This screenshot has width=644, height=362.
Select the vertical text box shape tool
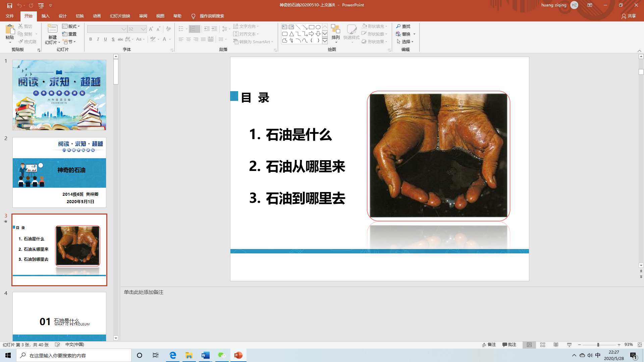(291, 27)
